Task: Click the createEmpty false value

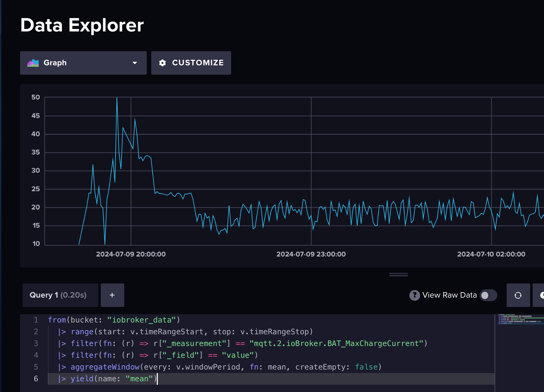Action: 366,367
